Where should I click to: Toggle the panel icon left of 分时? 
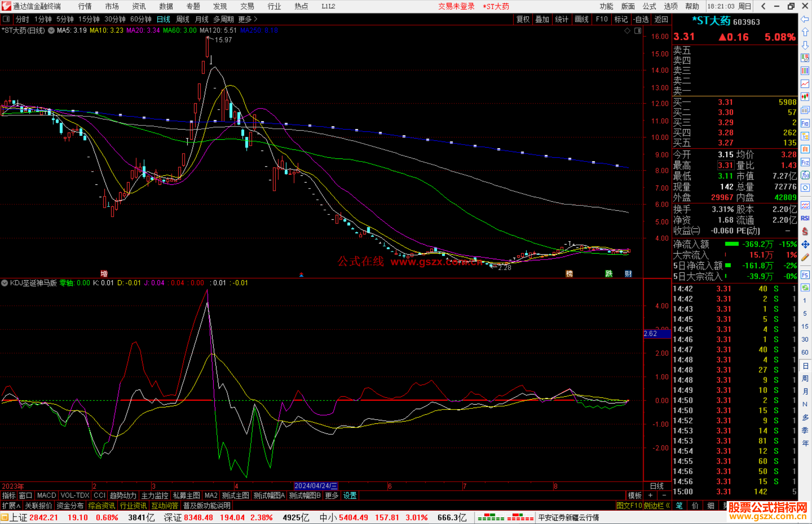point(6,19)
